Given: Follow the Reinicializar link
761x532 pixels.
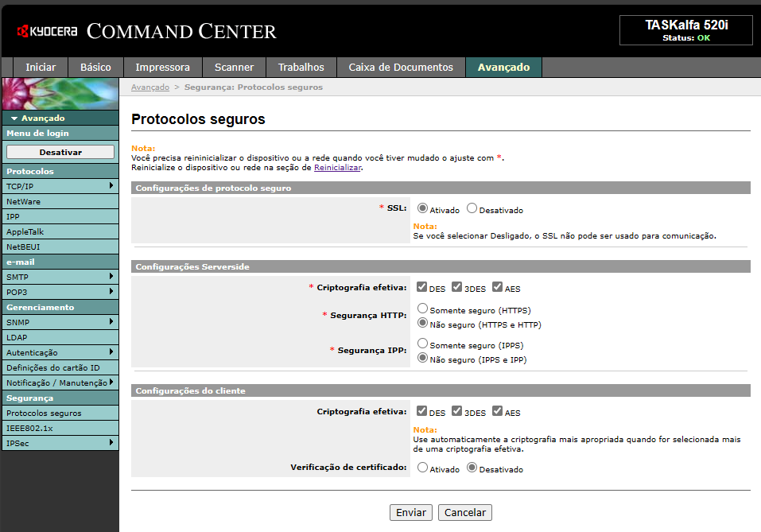Looking at the screenshot, I should click(x=337, y=168).
